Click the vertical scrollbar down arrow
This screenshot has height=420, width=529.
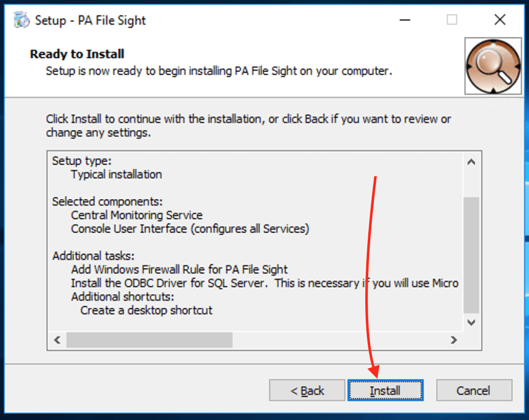point(471,322)
